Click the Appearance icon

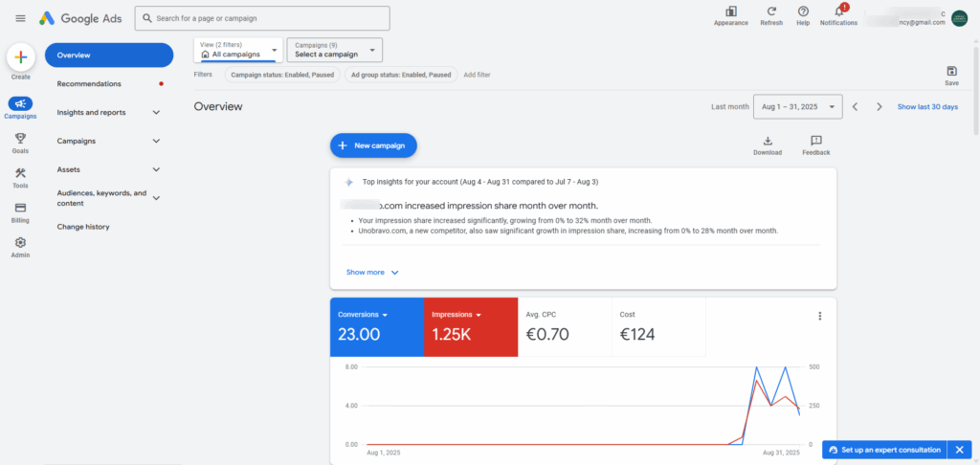tap(730, 11)
